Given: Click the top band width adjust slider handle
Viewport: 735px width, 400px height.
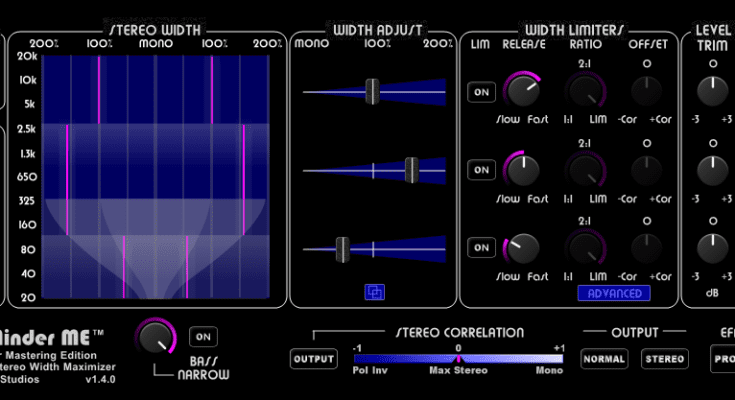Looking at the screenshot, I should [x=372, y=91].
